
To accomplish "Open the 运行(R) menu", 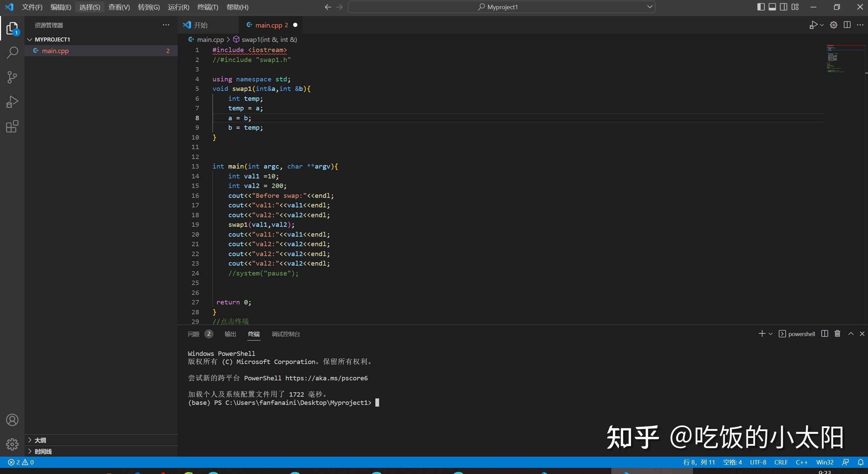I will click(x=178, y=7).
